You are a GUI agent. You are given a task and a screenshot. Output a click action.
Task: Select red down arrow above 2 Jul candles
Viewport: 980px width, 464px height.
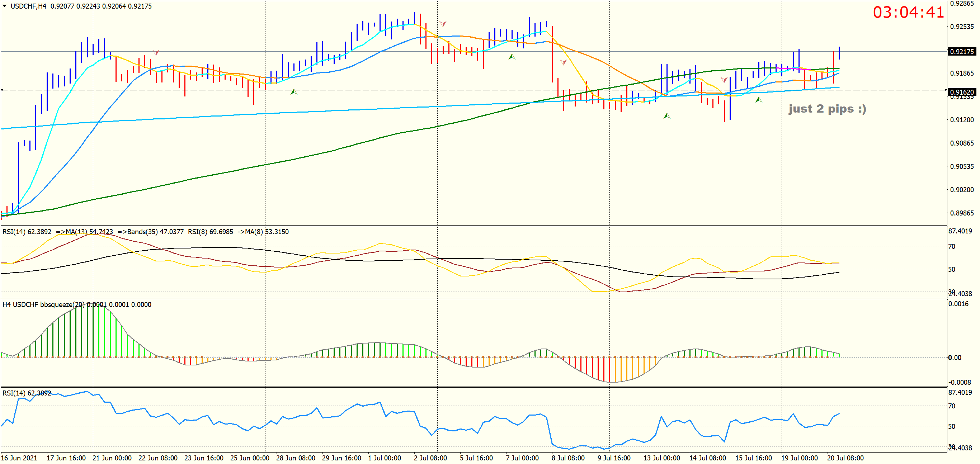443,24
